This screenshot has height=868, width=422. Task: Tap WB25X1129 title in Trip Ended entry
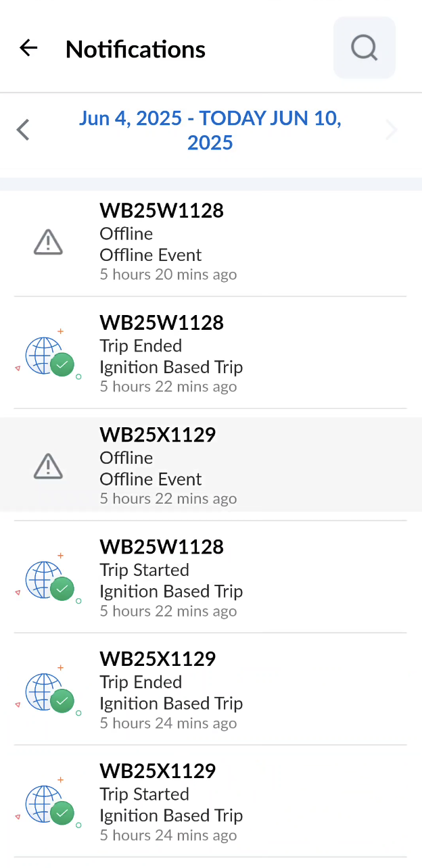tap(158, 659)
